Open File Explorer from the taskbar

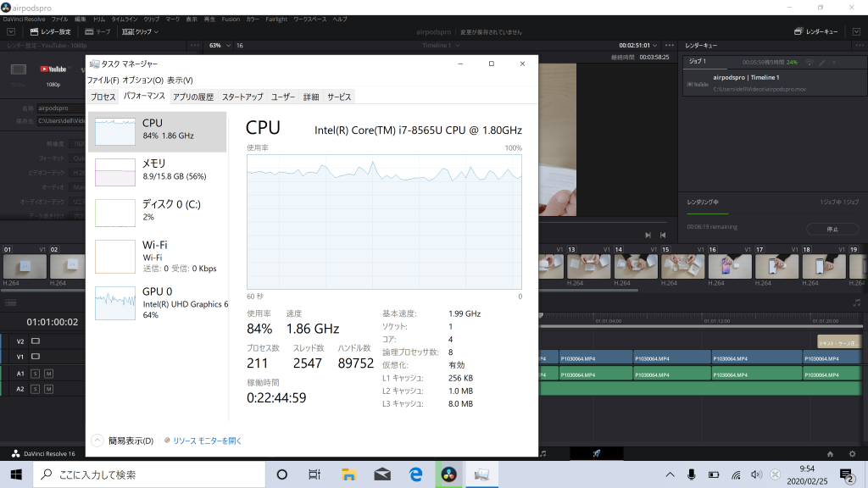pyautogui.click(x=348, y=474)
